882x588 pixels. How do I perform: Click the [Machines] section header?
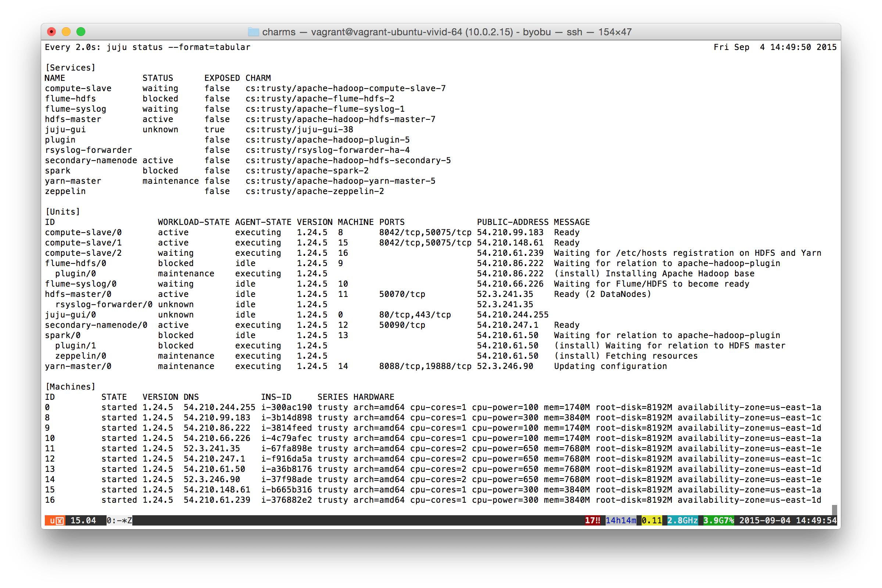tap(70, 387)
